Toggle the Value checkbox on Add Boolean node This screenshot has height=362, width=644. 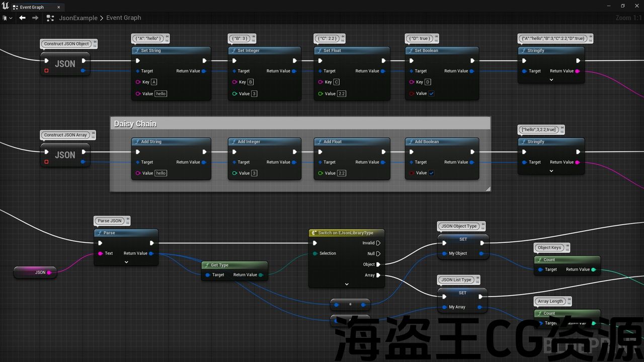[x=431, y=172]
